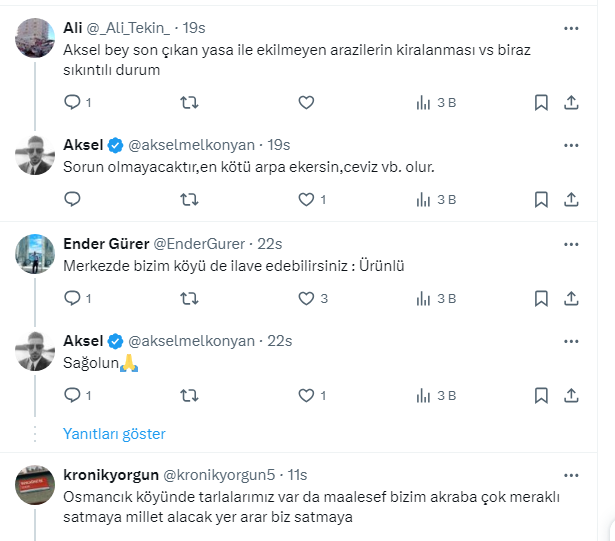The image size is (615, 541).
Task: Expand replies with Yanıtları göster
Action: (x=114, y=434)
